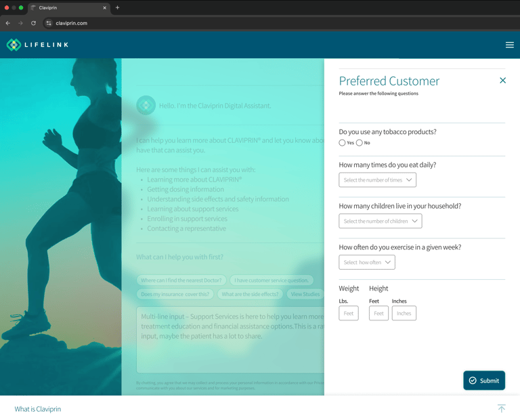This screenshot has width=520, height=420.
Task: Click 'How many times do you eat daily?'
Action: coord(387,165)
